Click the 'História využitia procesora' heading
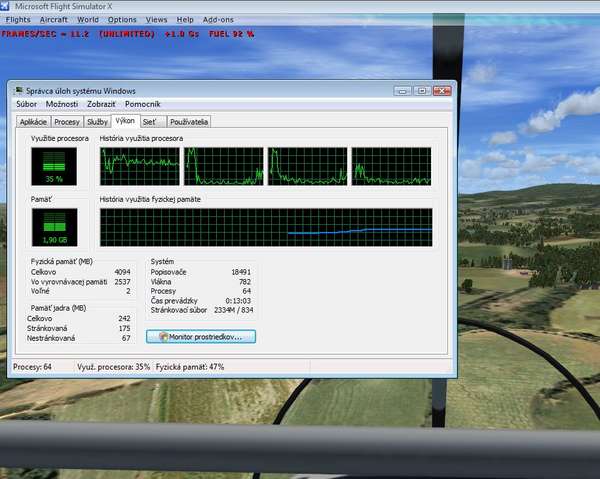Image resolution: width=600 pixels, height=479 pixels. click(x=141, y=138)
